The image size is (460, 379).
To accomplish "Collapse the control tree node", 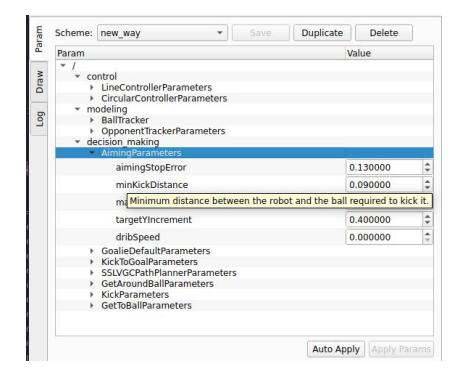I will point(77,76).
